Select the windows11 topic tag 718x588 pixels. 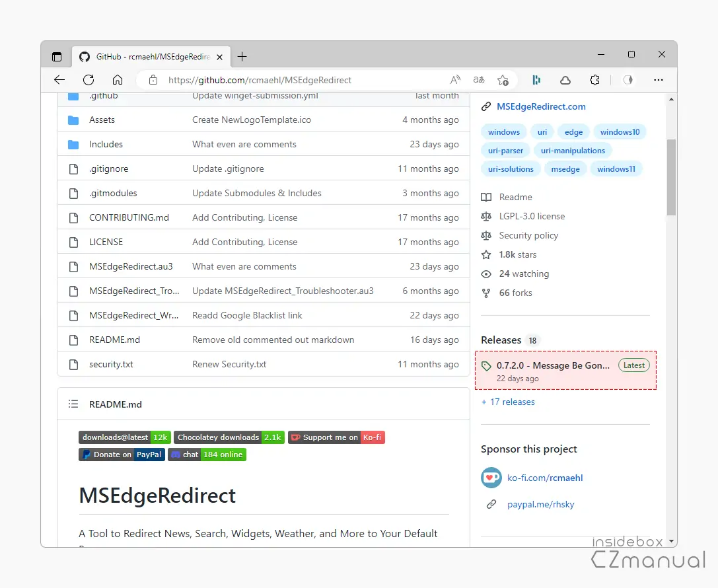click(x=616, y=169)
